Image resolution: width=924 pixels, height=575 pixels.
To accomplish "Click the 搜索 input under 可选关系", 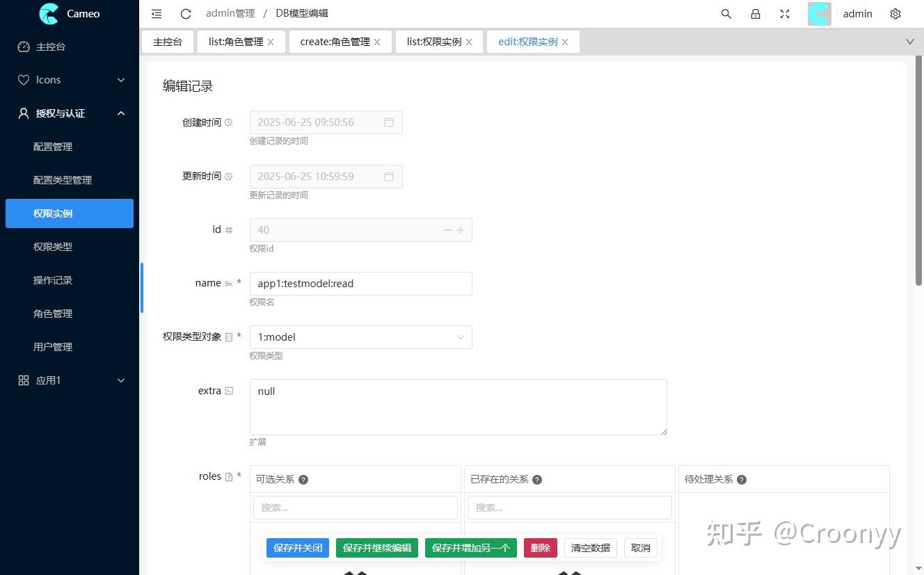I will pyautogui.click(x=355, y=508).
